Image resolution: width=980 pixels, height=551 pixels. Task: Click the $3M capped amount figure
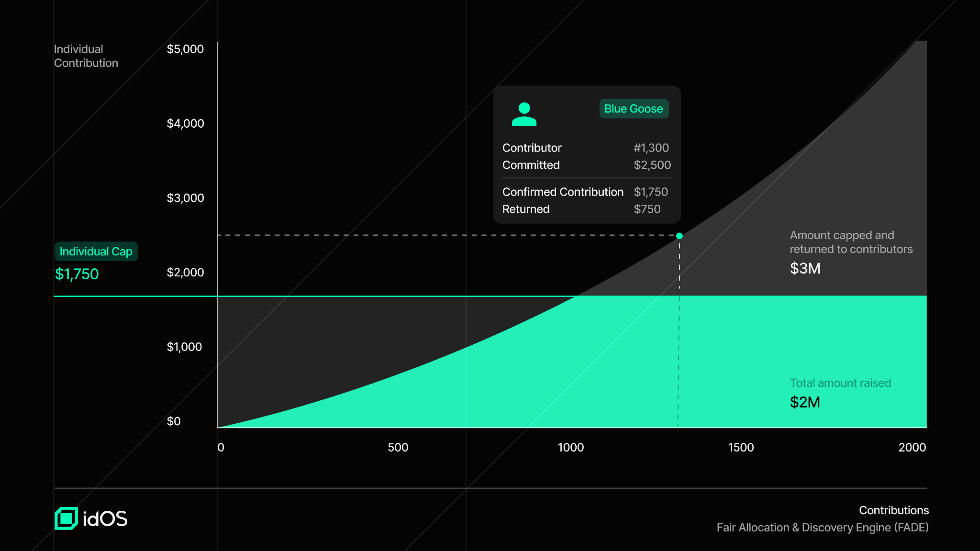click(x=805, y=268)
